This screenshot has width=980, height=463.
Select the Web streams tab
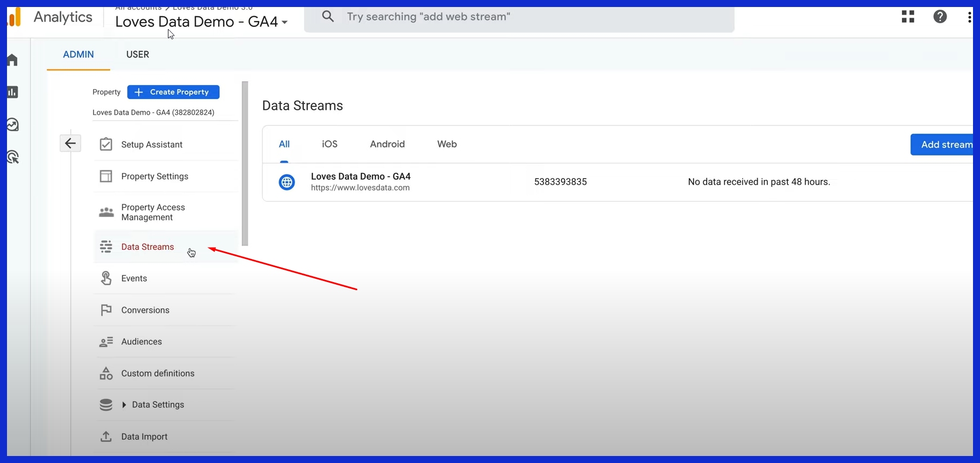447,144
